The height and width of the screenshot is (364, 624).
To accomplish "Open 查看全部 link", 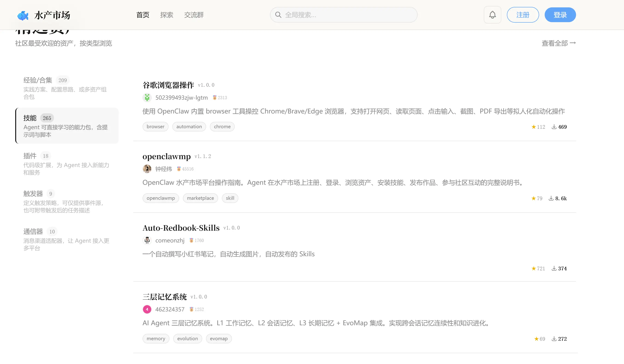I will 558,43.
